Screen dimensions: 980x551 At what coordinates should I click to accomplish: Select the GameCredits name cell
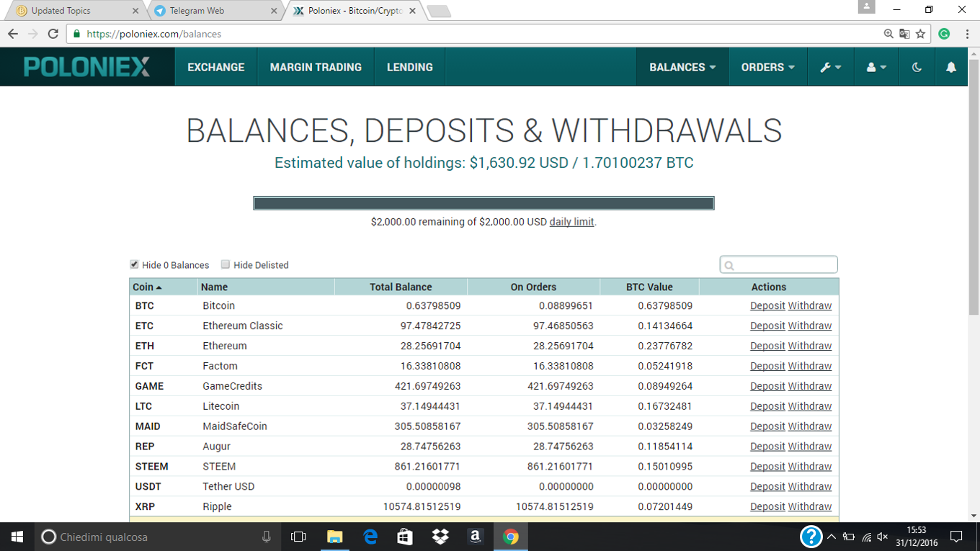pyautogui.click(x=232, y=386)
